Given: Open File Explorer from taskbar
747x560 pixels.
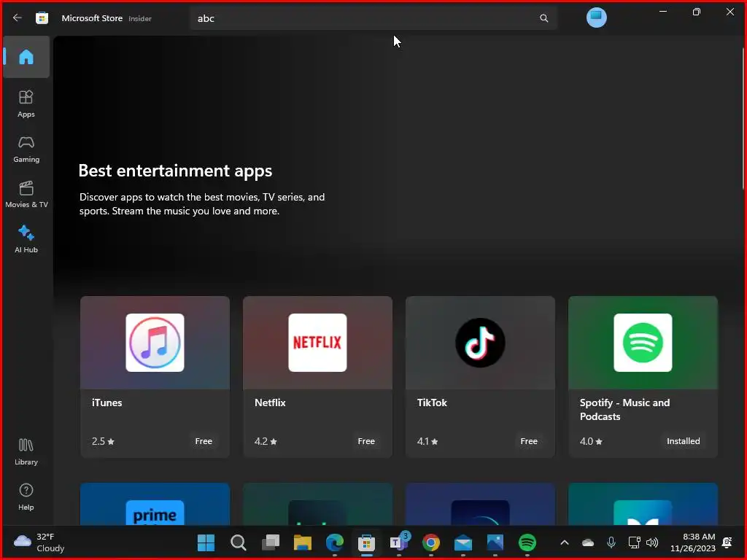Looking at the screenshot, I should [x=303, y=542].
